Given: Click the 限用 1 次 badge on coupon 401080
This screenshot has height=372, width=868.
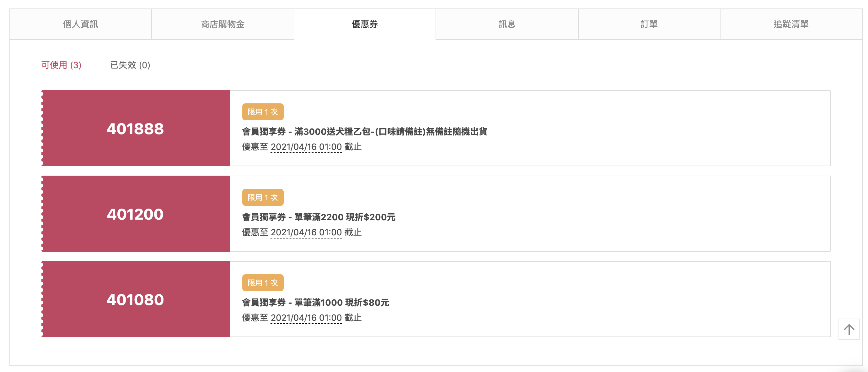Looking at the screenshot, I should pos(262,283).
